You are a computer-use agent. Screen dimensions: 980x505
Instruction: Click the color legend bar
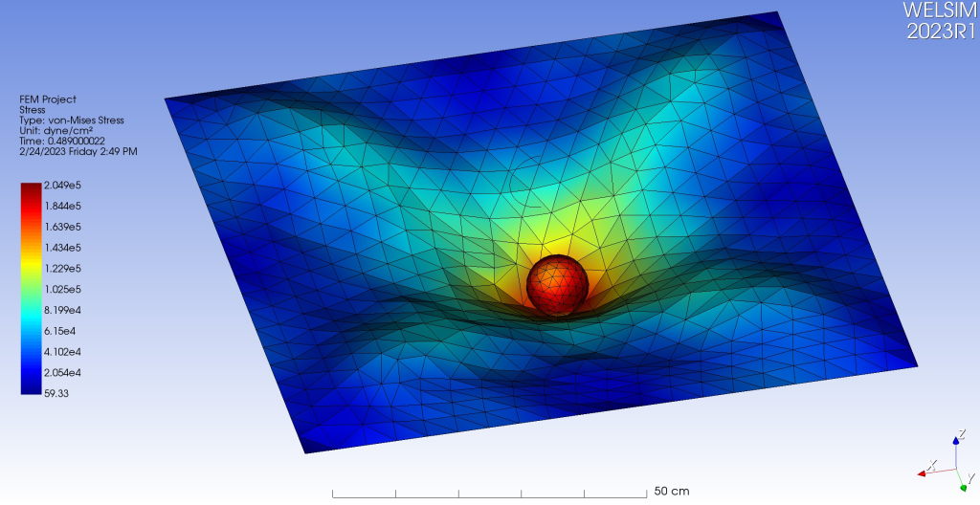(31, 288)
